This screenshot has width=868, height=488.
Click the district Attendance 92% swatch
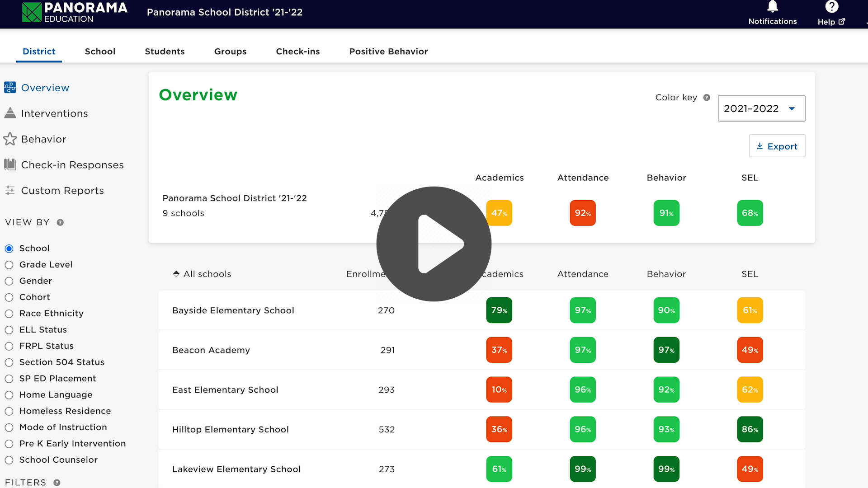point(583,213)
